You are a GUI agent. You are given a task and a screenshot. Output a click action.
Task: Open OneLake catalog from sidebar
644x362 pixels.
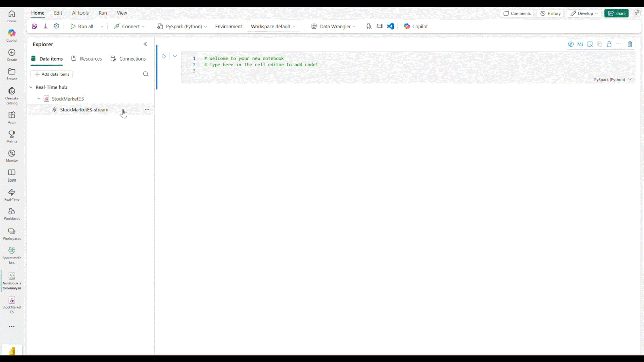[x=11, y=95]
